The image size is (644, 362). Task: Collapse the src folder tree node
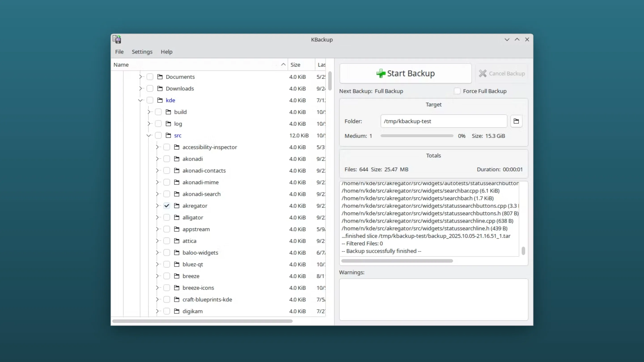(149, 136)
